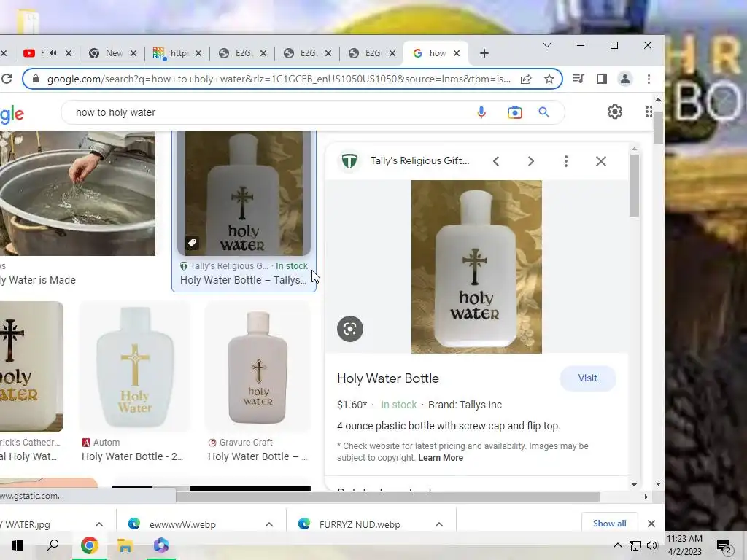Viewport: 747px width, 560px height.
Task: Close the downloads bar
Action: click(651, 524)
